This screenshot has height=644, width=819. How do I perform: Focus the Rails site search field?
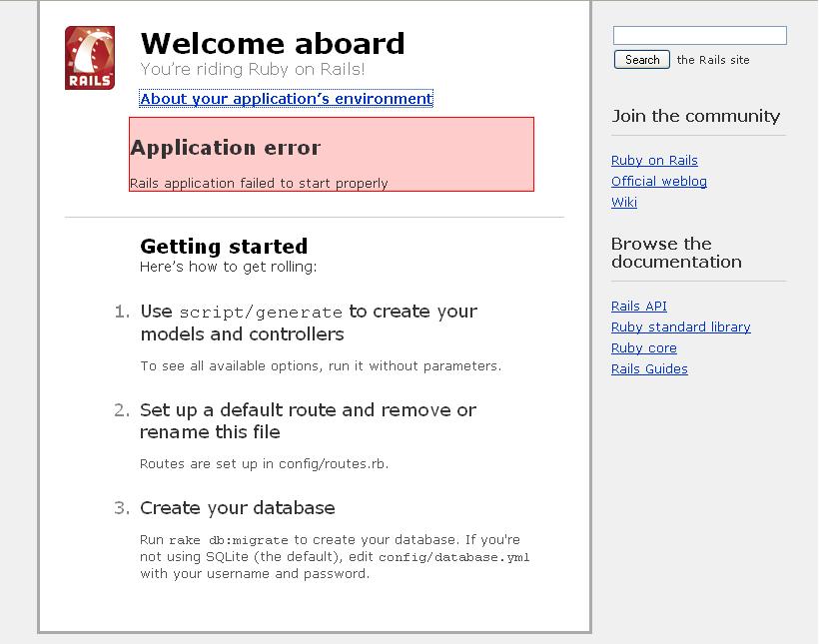coord(699,36)
